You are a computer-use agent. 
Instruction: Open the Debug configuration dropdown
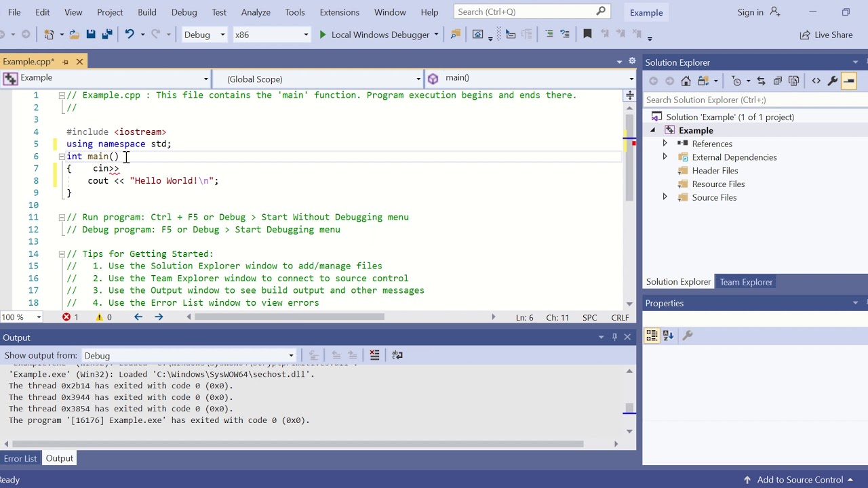[205, 35]
